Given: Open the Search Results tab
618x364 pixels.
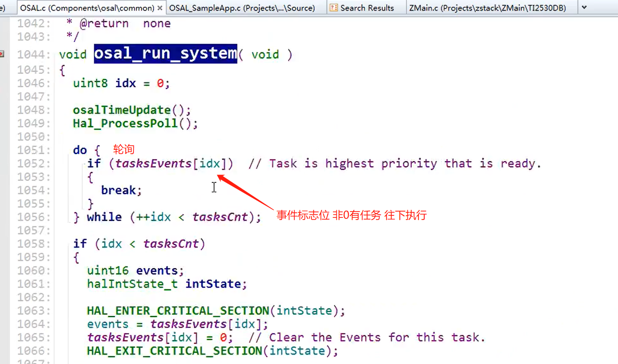Looking at the screenshot, I should [x=367, y=8].
